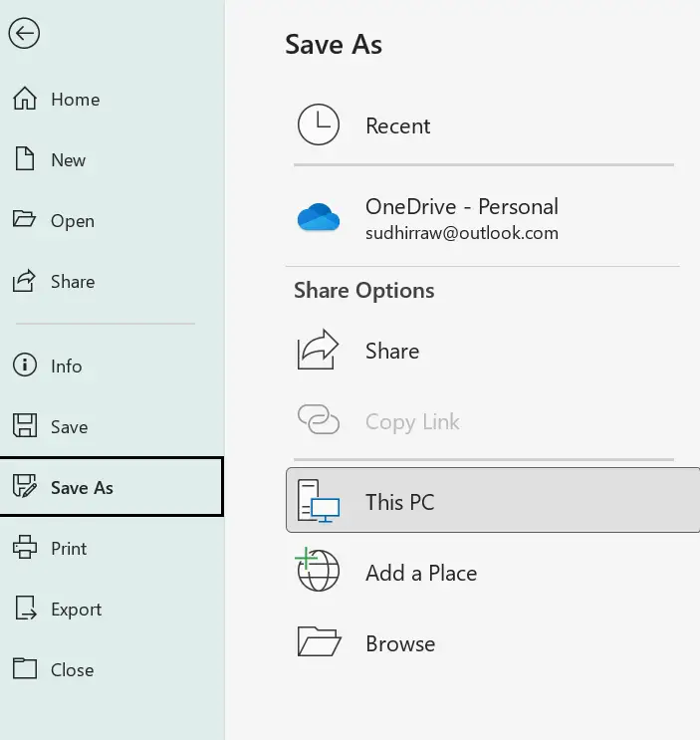700x740 pixels.
Task: Click the Add a Place globe icon
Action: pyautogui.click(x=319, y=573)
